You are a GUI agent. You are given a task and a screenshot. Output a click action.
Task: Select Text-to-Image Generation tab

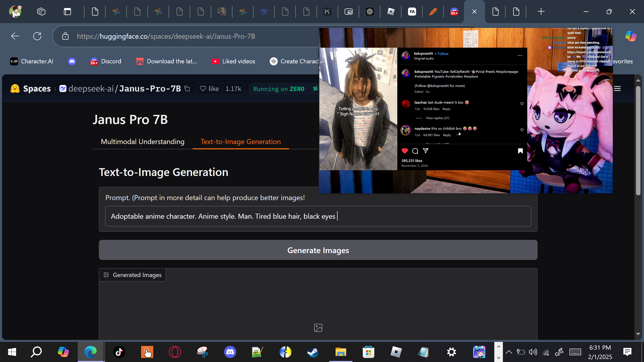coord(240,142)
